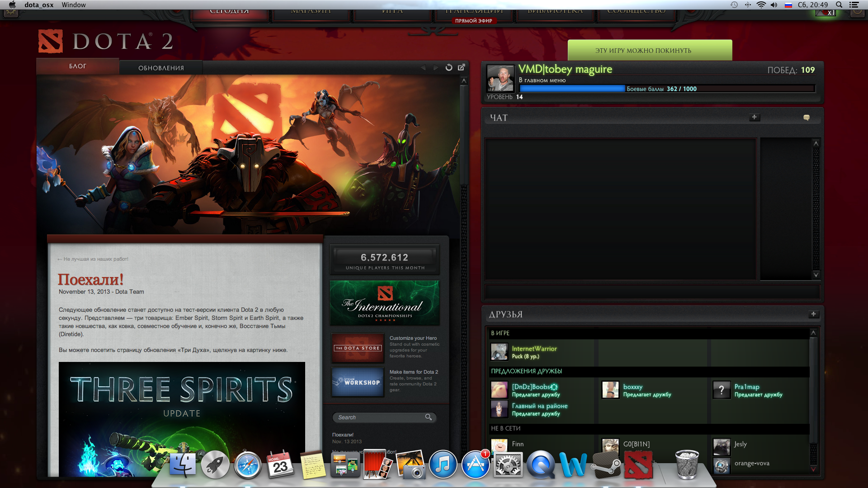The height and width of the screenshot is (488, 868).
Task: Click the ЭТУ ИГРУ МОЖНО ПОКИНУТЬ button
Action: (650, 50)
